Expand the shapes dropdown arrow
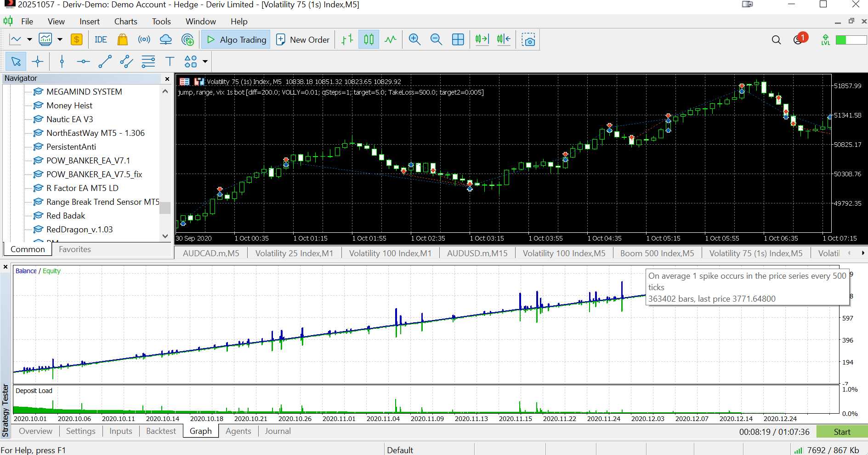The height and width of the screenshot is (455, 868). pos(205,61)
